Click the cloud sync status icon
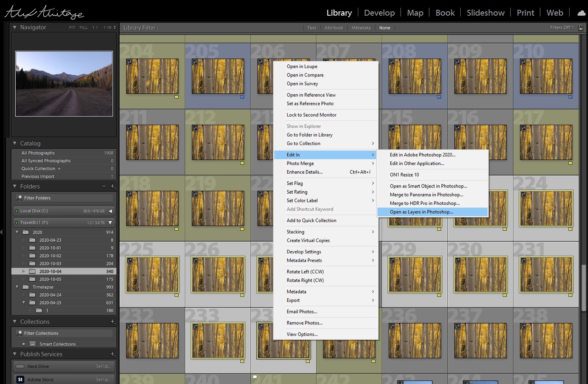The image size is (588, 384). pos(581,13)
